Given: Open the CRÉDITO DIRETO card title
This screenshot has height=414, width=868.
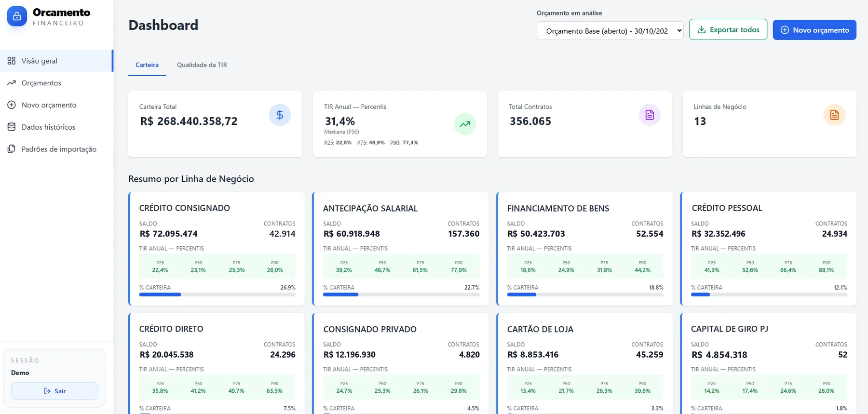Looking at the screenshot, I should [x=171, y=329].
